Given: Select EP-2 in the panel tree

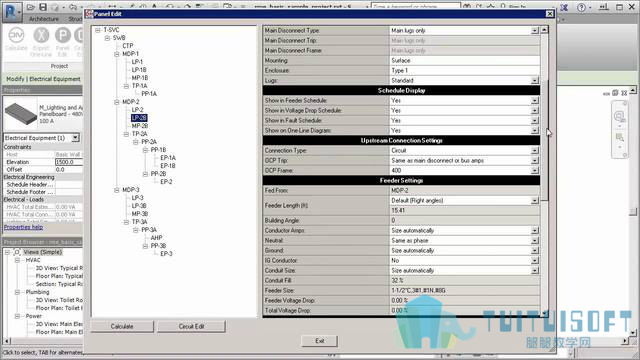Looking at the screenshot, I should (x=166, y=182).
